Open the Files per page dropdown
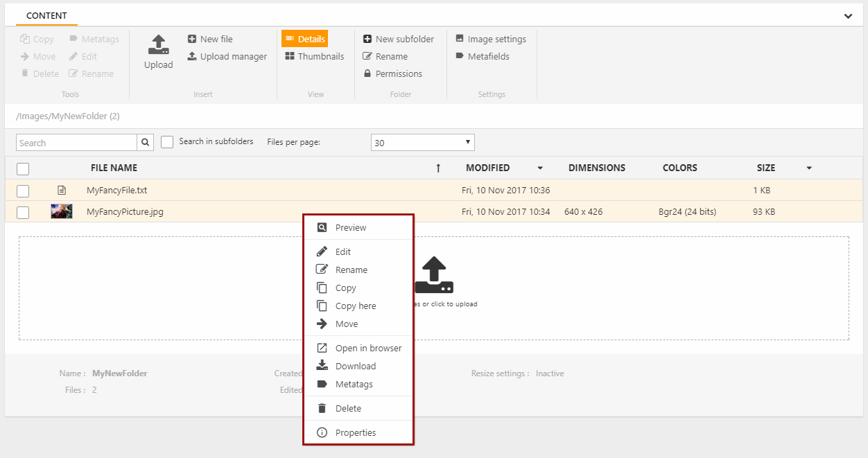 422,143
